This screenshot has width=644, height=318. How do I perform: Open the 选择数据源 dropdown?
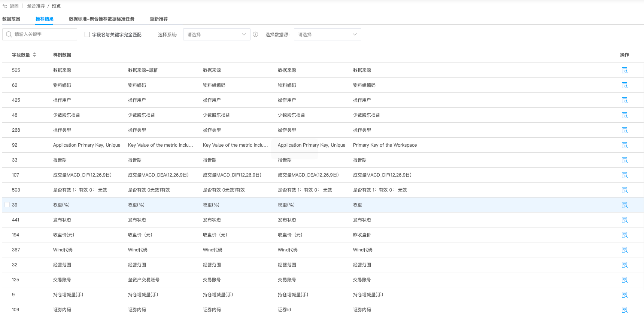[327, 34]
